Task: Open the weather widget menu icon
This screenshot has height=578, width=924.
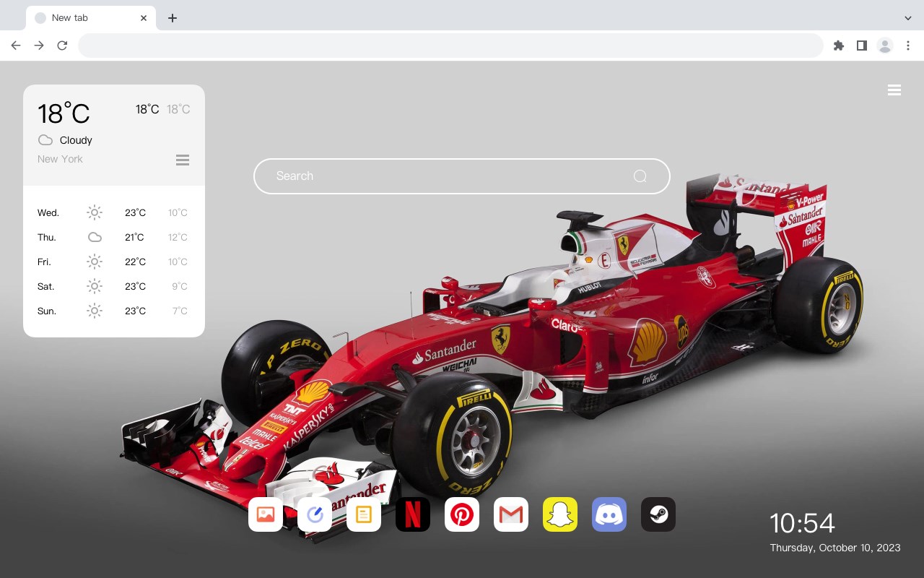Action: coord(183,160)
